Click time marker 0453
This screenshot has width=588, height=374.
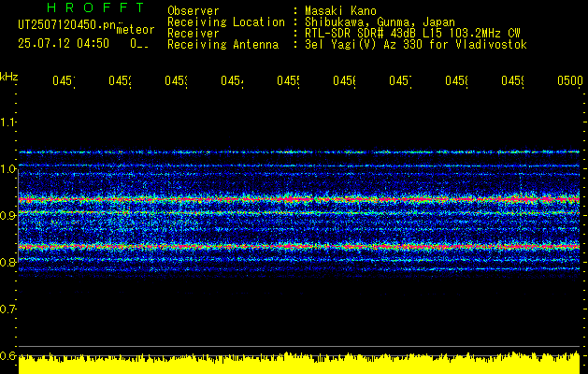[x=177, y=81]
